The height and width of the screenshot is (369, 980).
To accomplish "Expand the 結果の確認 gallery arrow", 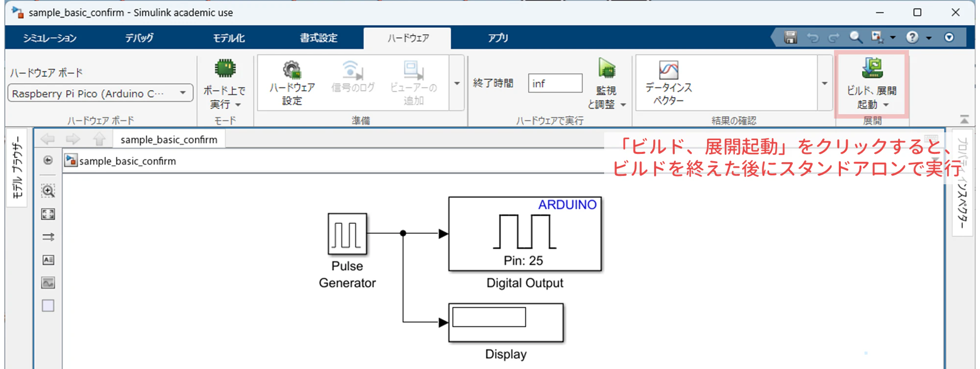I will pyautogui.click(x=825, y=83).
